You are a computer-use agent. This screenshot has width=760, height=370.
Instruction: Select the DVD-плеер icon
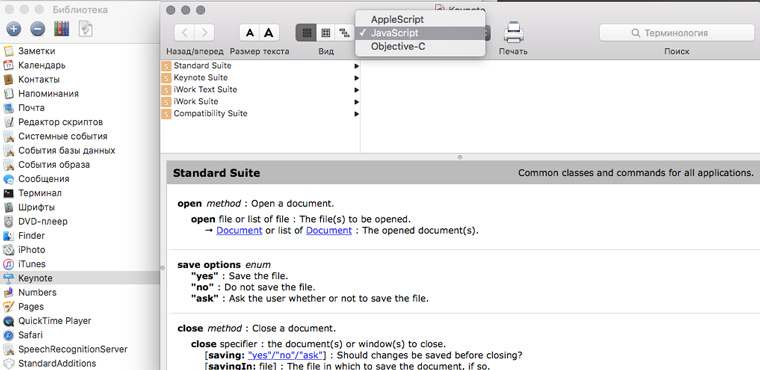(x=8, y=221)
